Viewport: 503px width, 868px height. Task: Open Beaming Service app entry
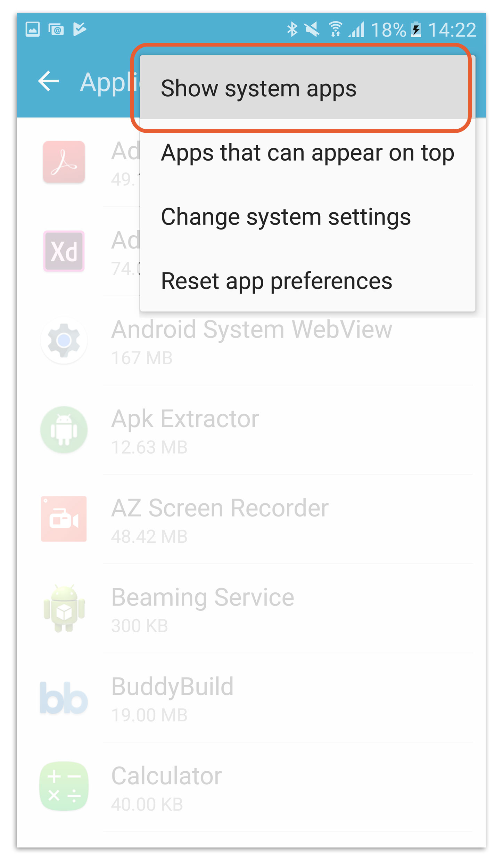[x=251, y=608]
